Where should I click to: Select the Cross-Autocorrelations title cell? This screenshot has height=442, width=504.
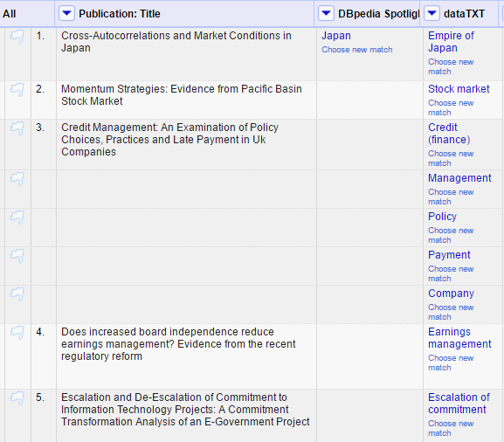[x=186, y=54]
